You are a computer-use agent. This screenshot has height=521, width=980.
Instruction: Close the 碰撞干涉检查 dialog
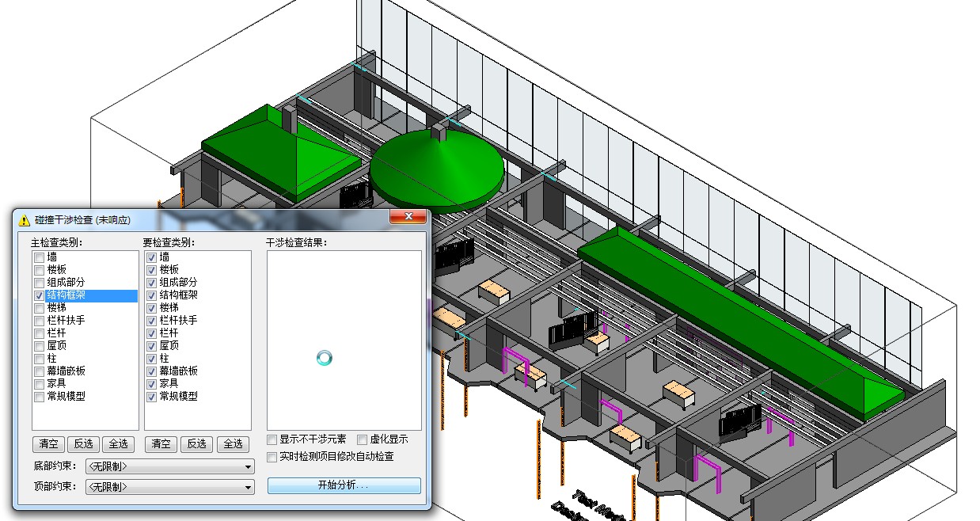pyautogui.click(x=408, y=217)
